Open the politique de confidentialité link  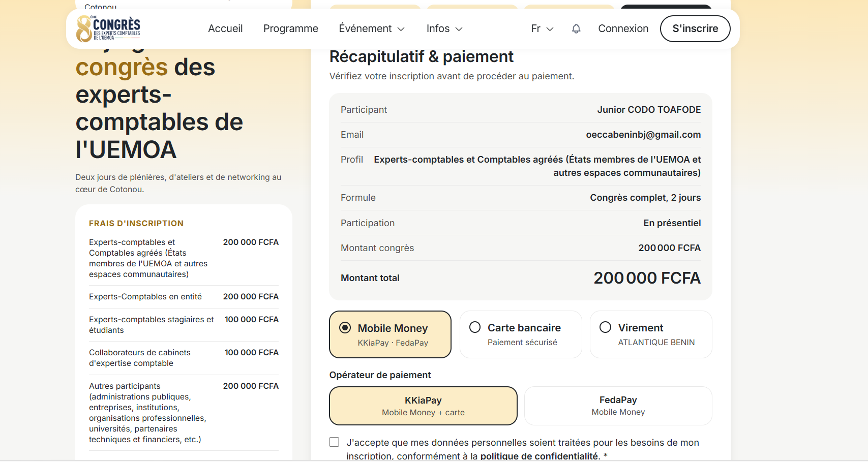[540, 456]
